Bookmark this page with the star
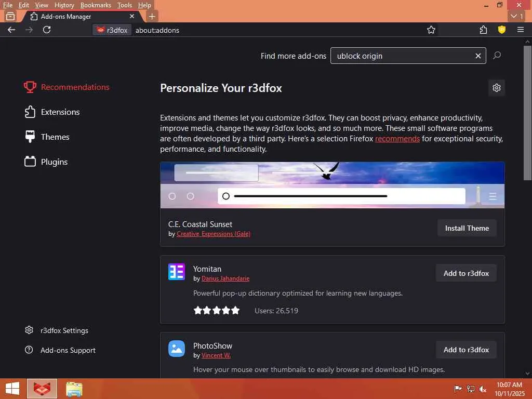This screenshot has height=399, width=532. pos(431,30)
